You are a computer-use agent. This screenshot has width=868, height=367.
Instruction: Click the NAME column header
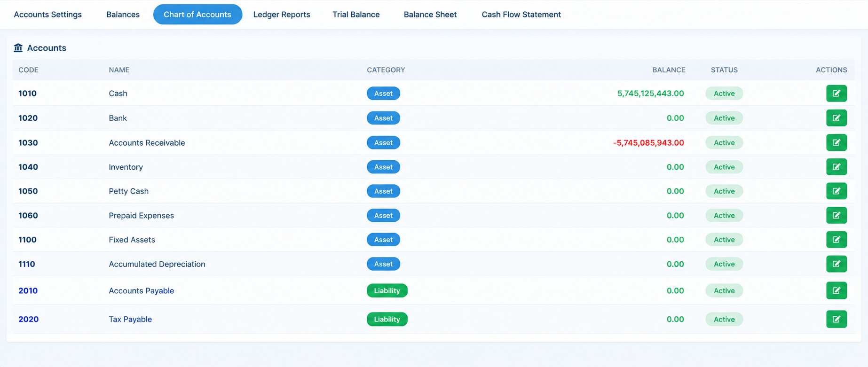pos(119,70)
